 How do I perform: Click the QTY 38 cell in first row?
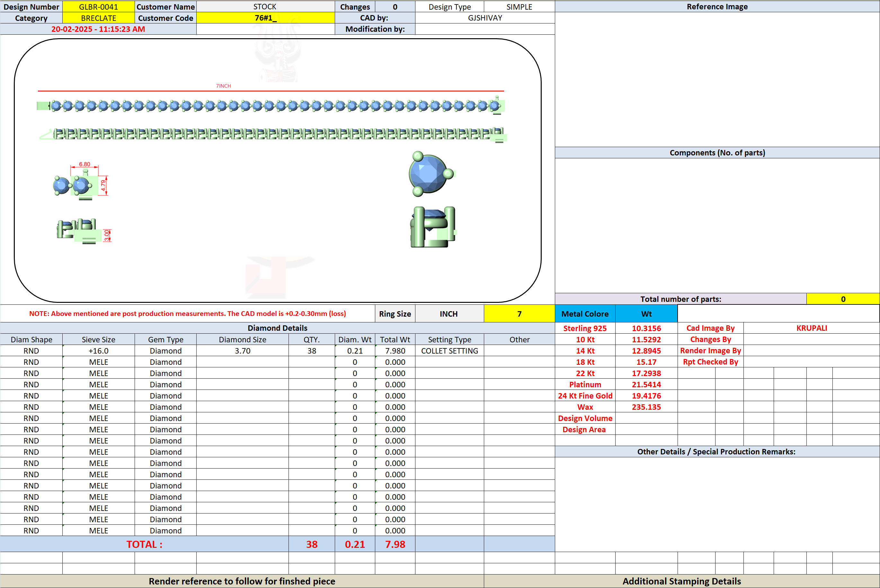[312, 351]
